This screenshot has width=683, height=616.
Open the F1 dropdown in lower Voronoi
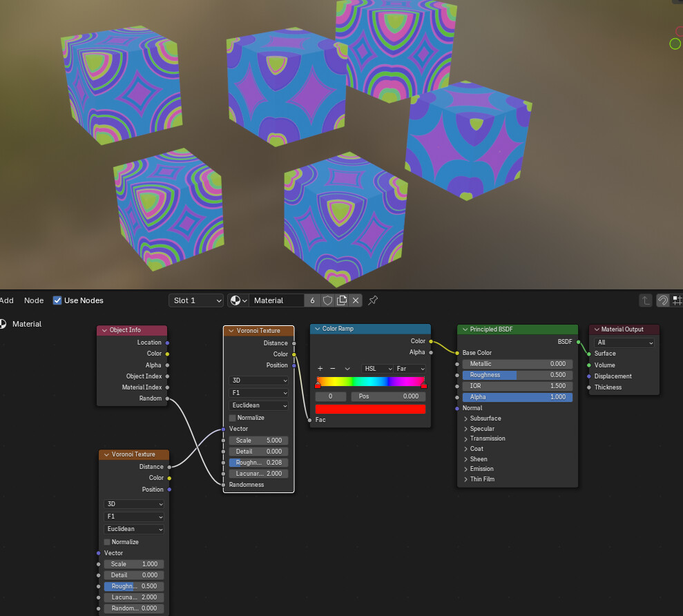134,517
